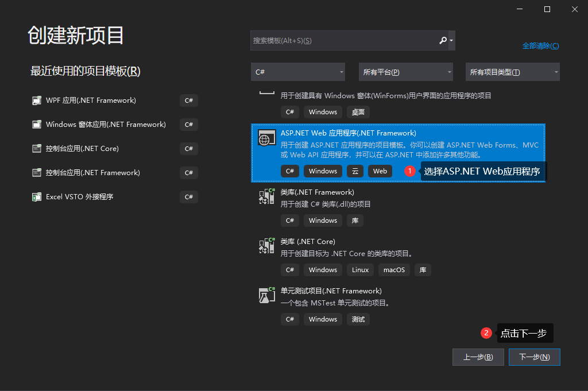Click the Windows tag on 单元测试项目
588x391 pixels.
(x=323, y=319)
